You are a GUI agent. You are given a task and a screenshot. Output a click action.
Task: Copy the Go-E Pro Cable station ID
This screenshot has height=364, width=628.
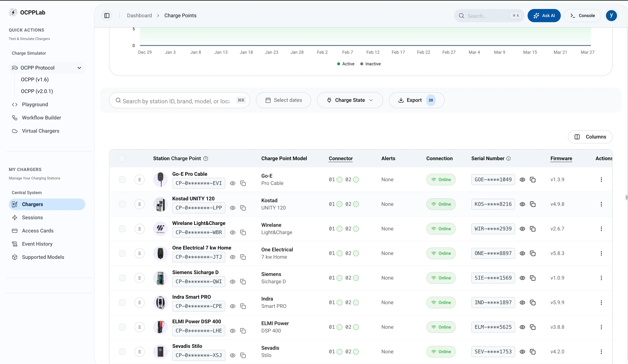point(243,183)
